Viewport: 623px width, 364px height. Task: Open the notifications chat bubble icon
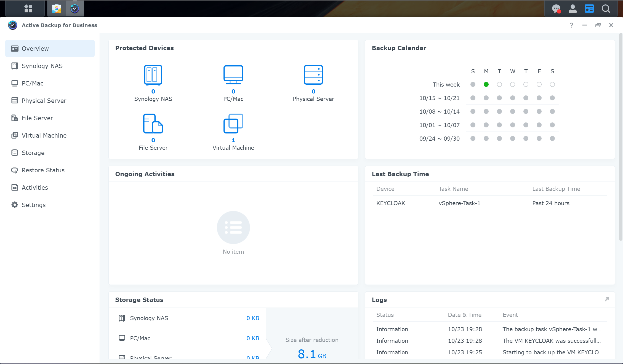[556, 9]
